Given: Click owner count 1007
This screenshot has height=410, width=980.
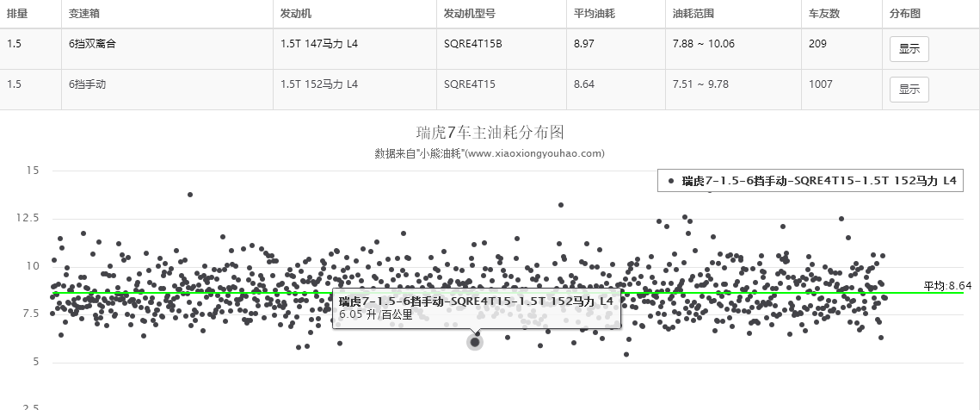Looking at the screenshot, I should (x=821, y=84).
